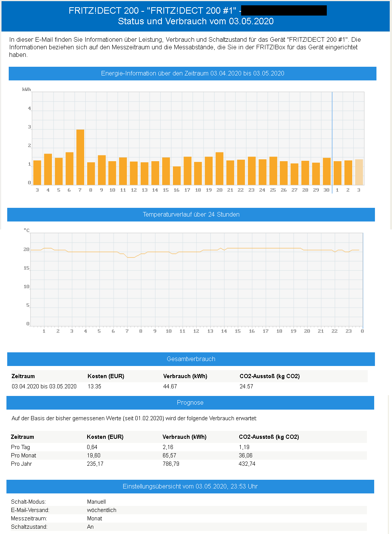
Task: Click the kWh axis label on energy chart
Action: click(25, 90)
